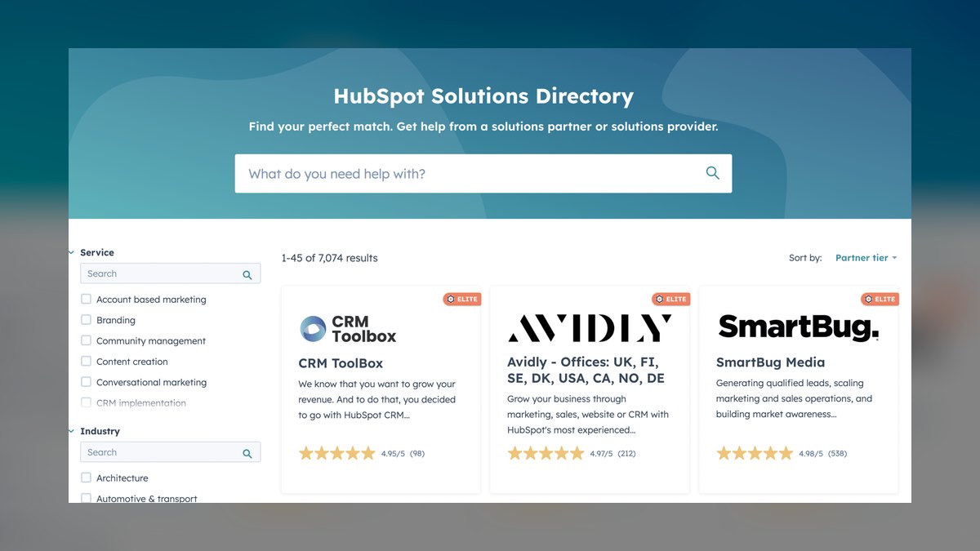Click the Service filter search field
Viewport: 980px width, 551px height.
click(170, 273)
